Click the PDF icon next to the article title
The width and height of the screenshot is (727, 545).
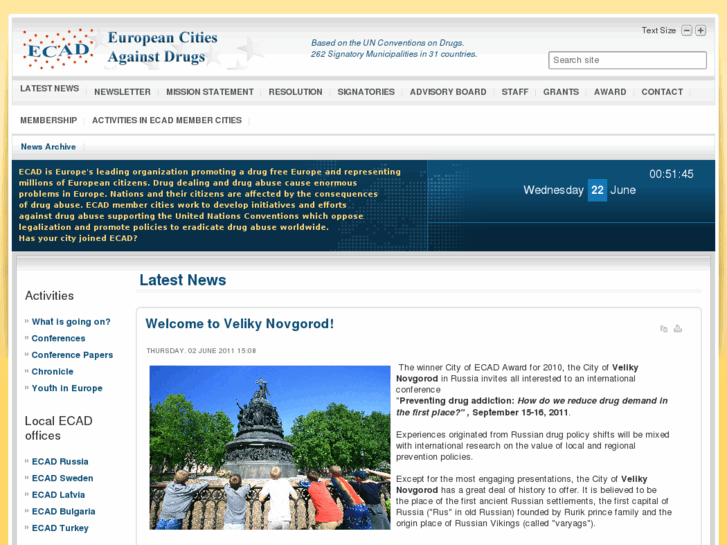(x=664, y=328)
